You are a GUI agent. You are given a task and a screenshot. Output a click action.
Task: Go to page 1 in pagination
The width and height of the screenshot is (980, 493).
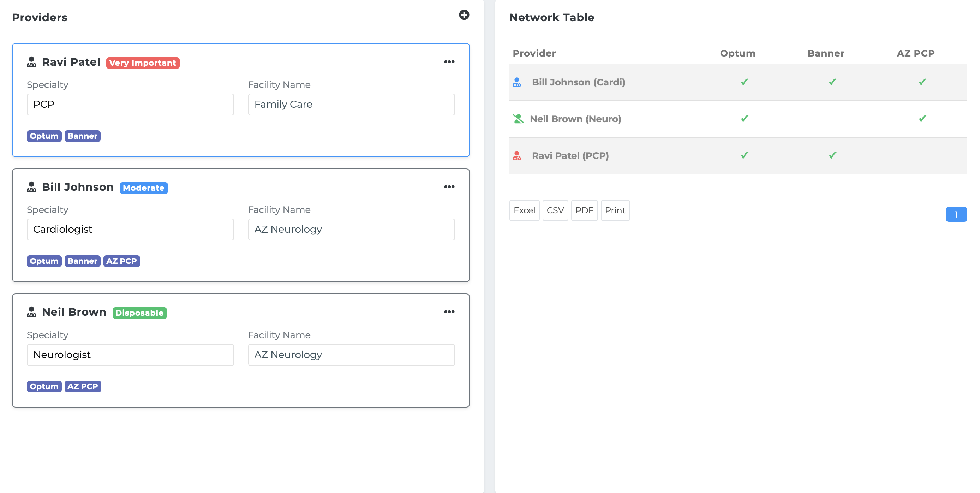956,214
